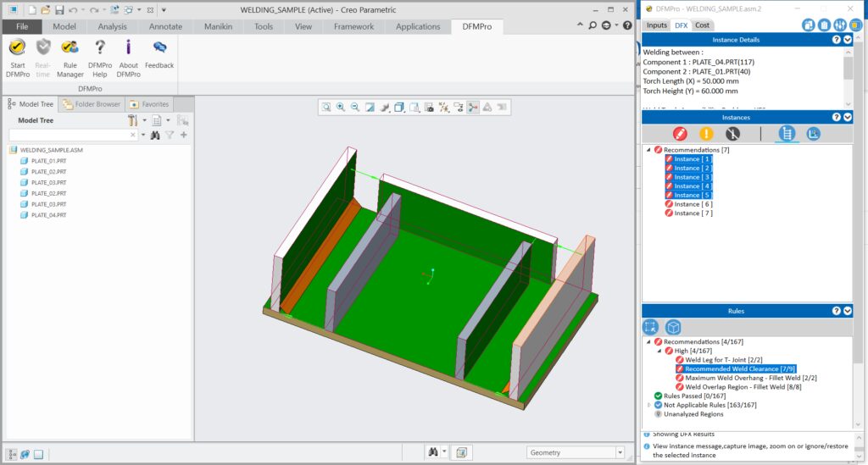
Task: Click the New file icon in quick access
Action: pyautogui.click(x=32, y=10)
